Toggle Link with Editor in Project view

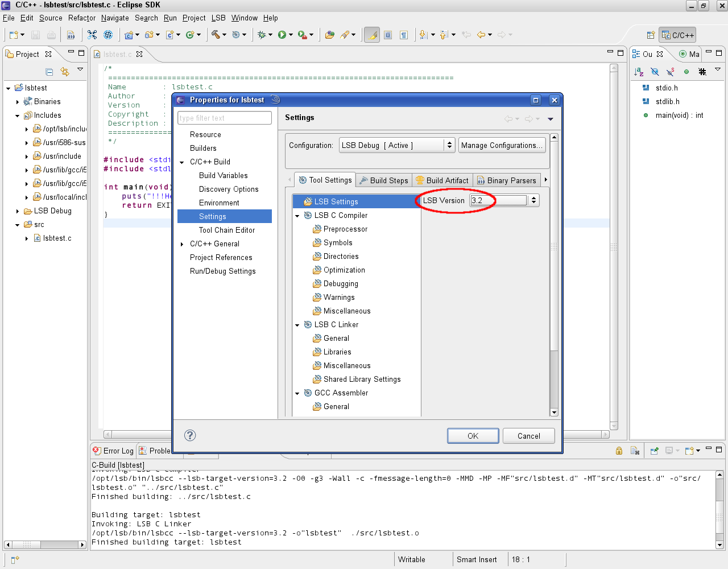(x=65, y=72)
